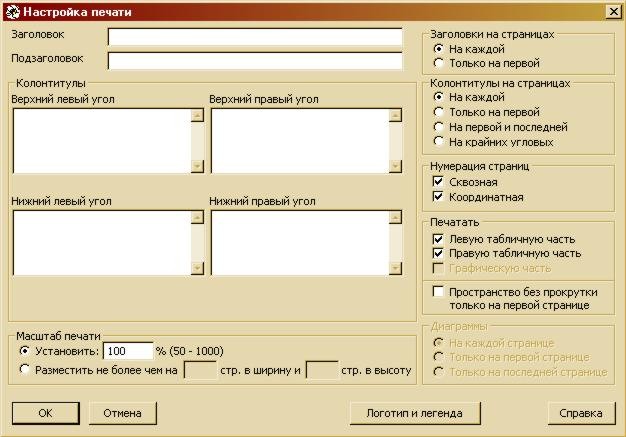Image resolution: width=626 pixels, height=437 pixels.
Task: Click the Отмена button
Action: pos(123,413)
